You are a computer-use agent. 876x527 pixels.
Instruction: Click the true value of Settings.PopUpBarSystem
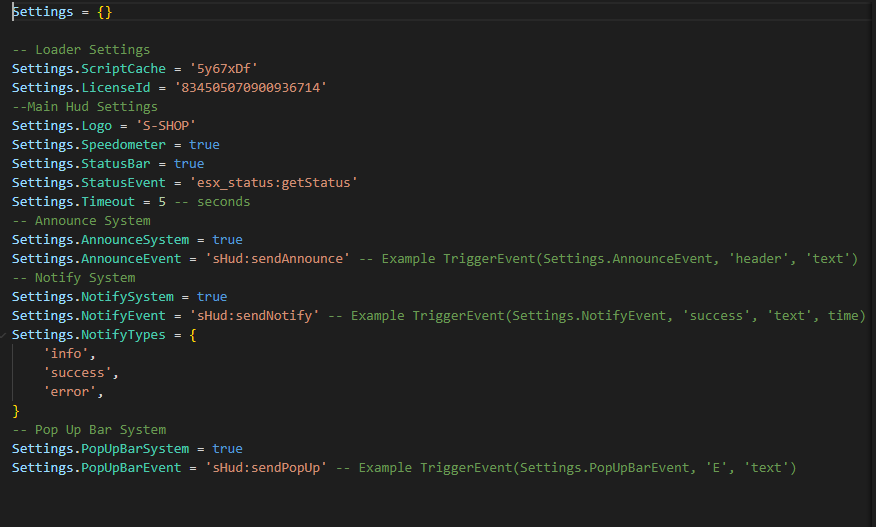[227, 449]
